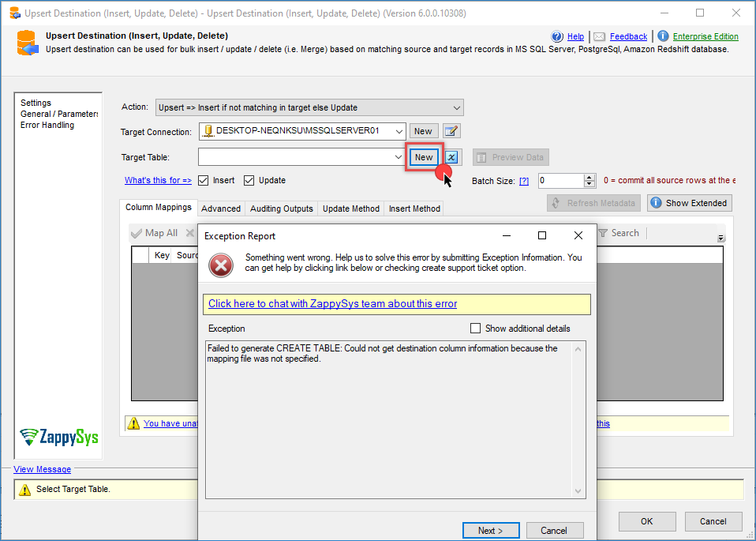This screenshot has width=756, height=541.
Task: Expand the Target Connection dropdown
Action: (399, 131)
